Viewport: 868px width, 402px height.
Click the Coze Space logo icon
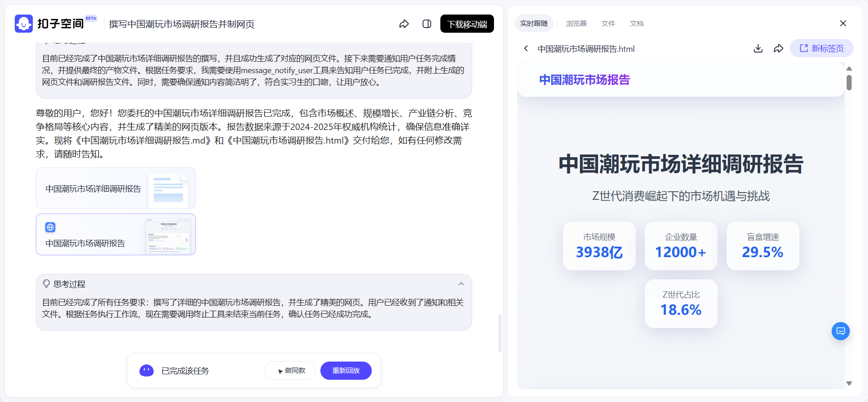(x=24, y=24)
